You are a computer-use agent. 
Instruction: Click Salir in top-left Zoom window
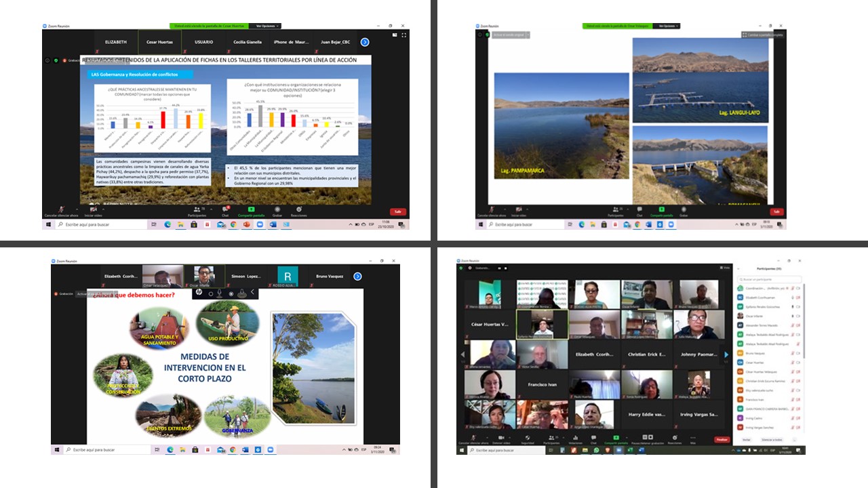coord(398,211)
